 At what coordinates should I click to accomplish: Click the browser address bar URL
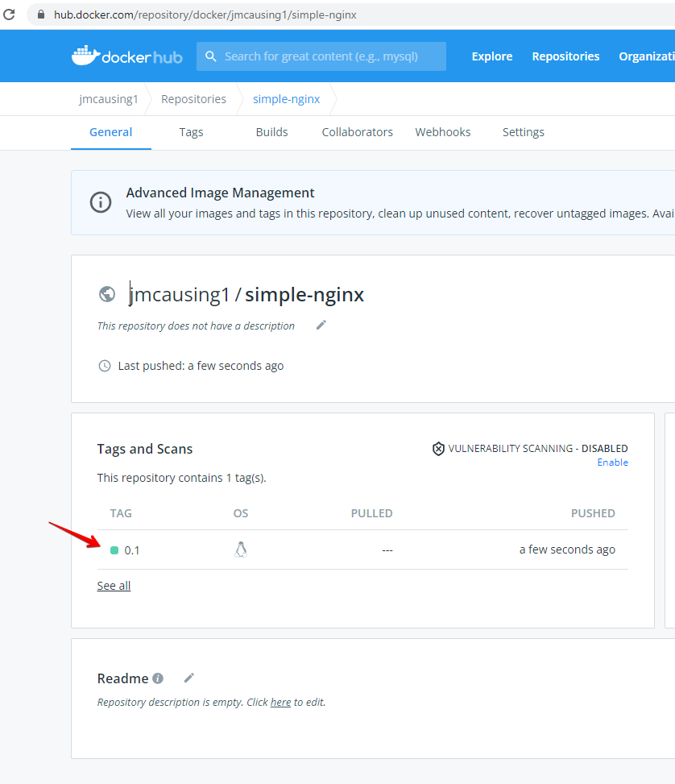(x=205, y=15)
